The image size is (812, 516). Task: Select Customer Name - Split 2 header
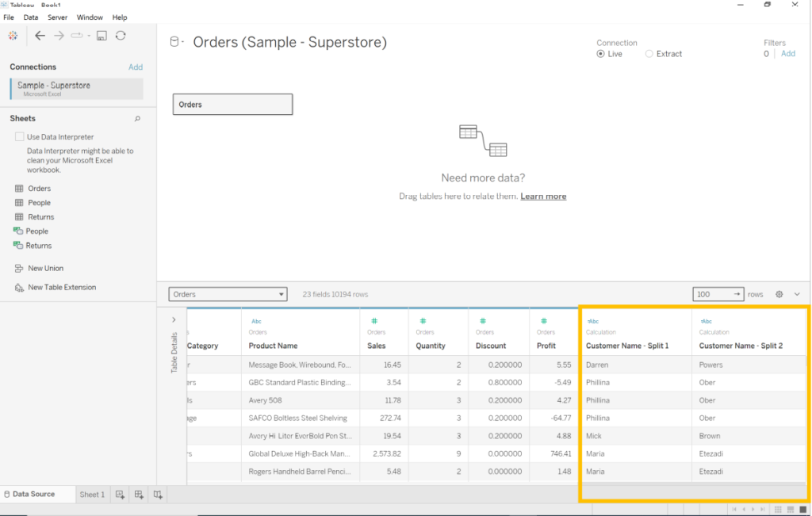(x=741, y=346)
